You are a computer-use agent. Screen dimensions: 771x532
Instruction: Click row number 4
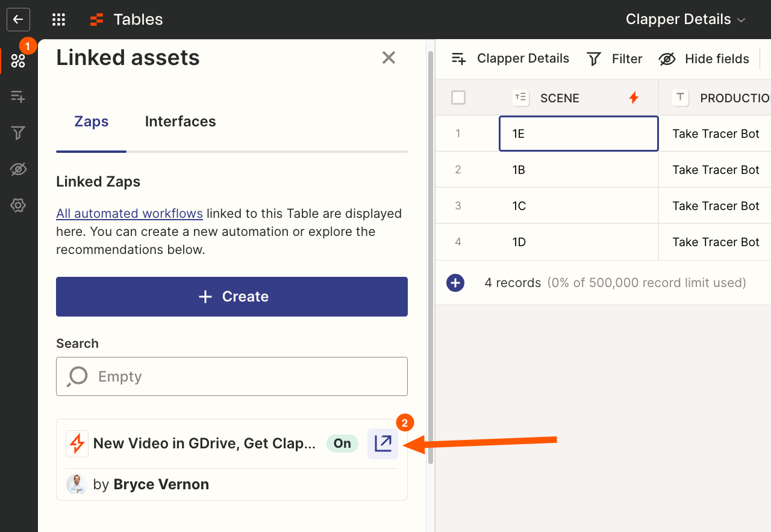(x=458, y=242)
